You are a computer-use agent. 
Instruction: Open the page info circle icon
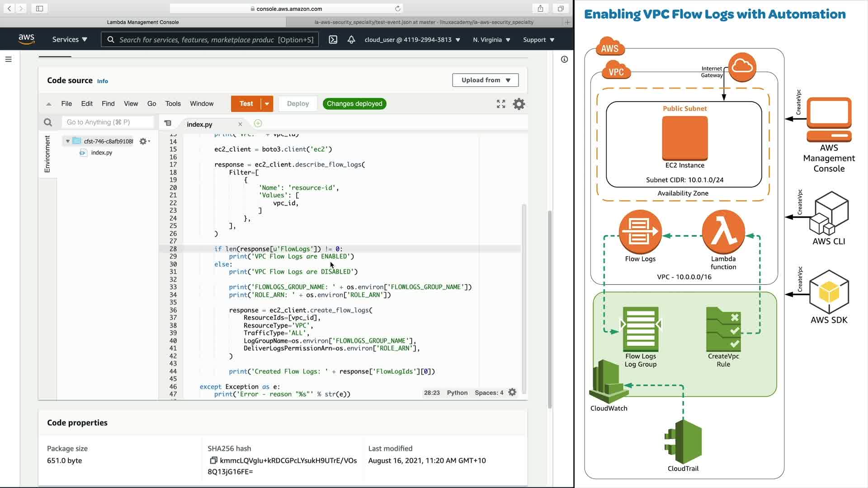(564, 59)
